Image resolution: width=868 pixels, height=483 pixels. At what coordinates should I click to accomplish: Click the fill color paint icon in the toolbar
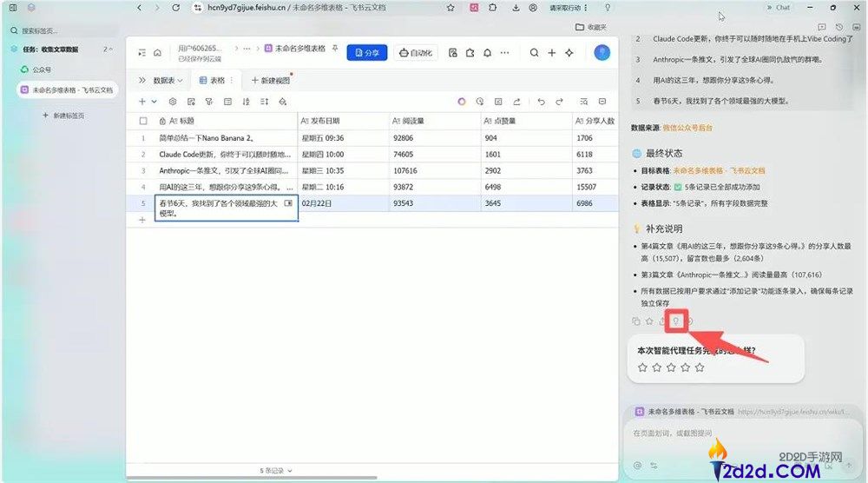[x=283, y=102]
